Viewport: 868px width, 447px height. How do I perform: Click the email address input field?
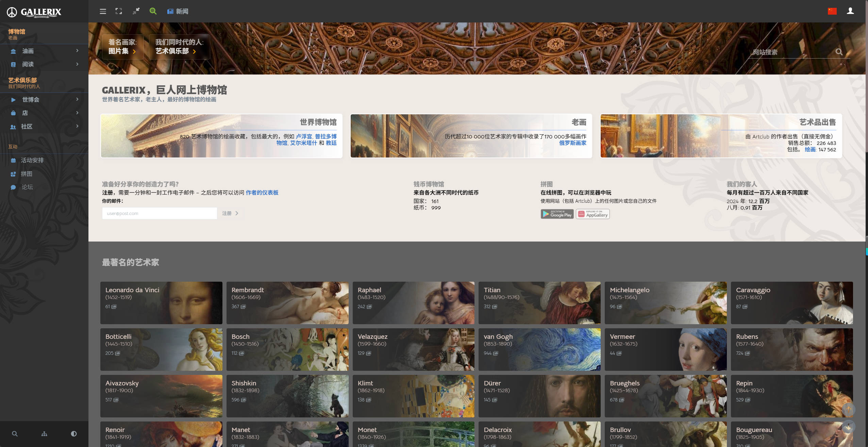(160, 213)
